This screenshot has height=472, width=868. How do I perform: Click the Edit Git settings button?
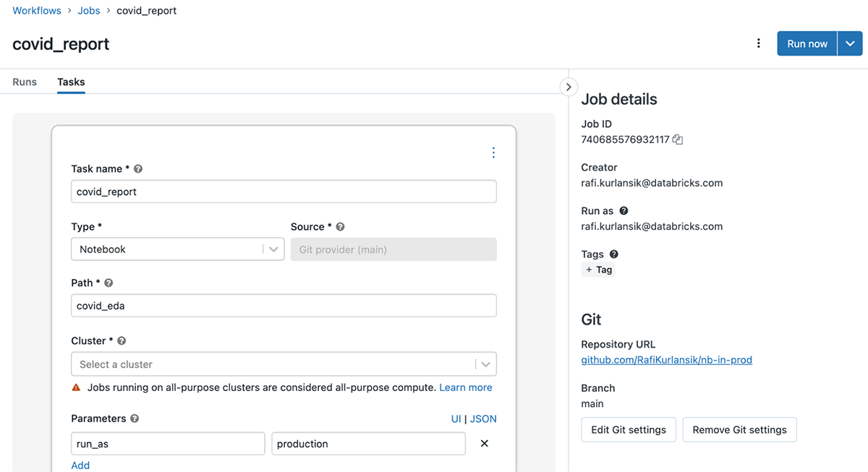(629, 429)
